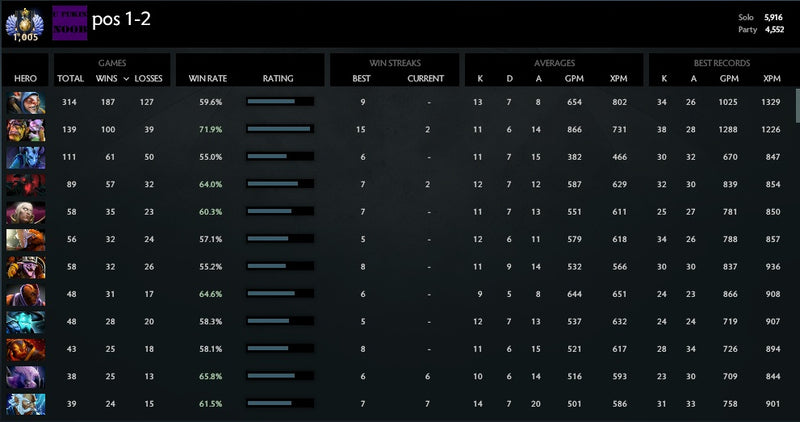
Task: Sort table by the TOTAL games column
Action: (x=70, y=78)
